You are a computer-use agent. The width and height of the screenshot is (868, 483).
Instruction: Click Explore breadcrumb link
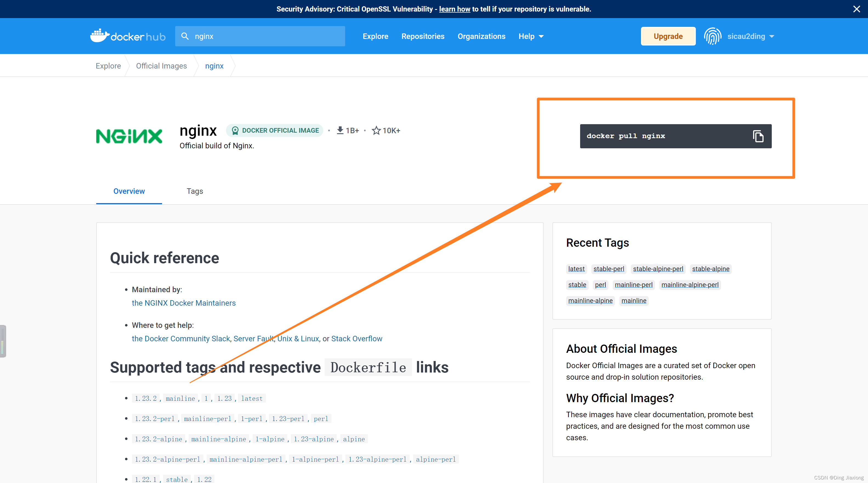click(108, 66)
